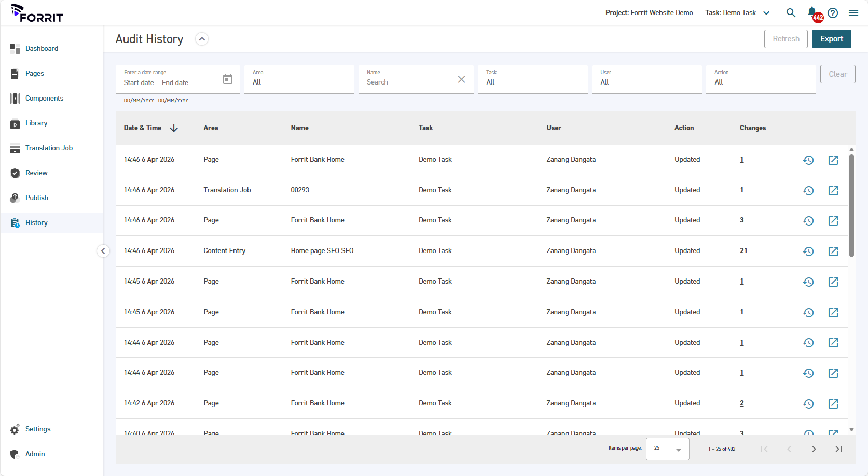Open the notifications bell icon
Image resolution: width=868 pixels, height=476 pixels.
812,12
